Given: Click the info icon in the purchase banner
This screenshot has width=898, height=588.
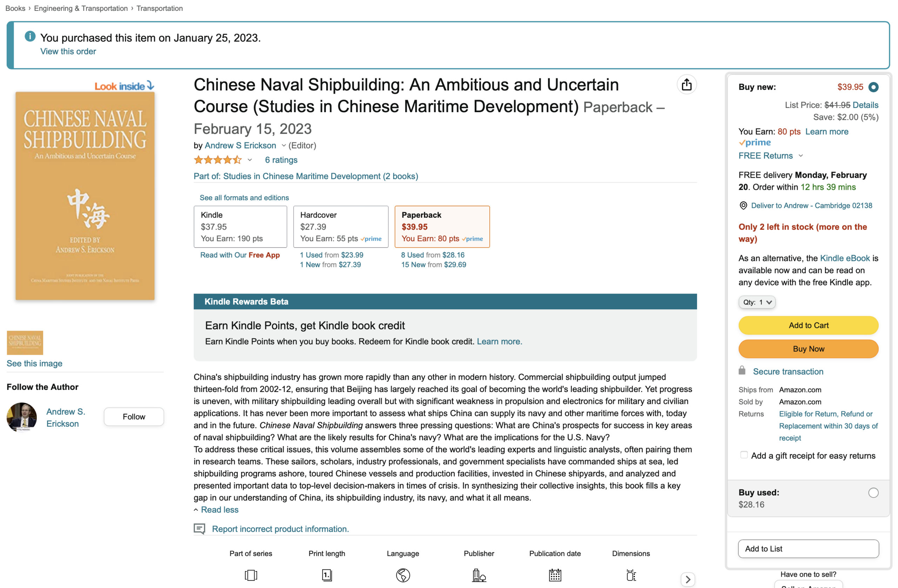Looking at the screenshot, I should [30, 36].
